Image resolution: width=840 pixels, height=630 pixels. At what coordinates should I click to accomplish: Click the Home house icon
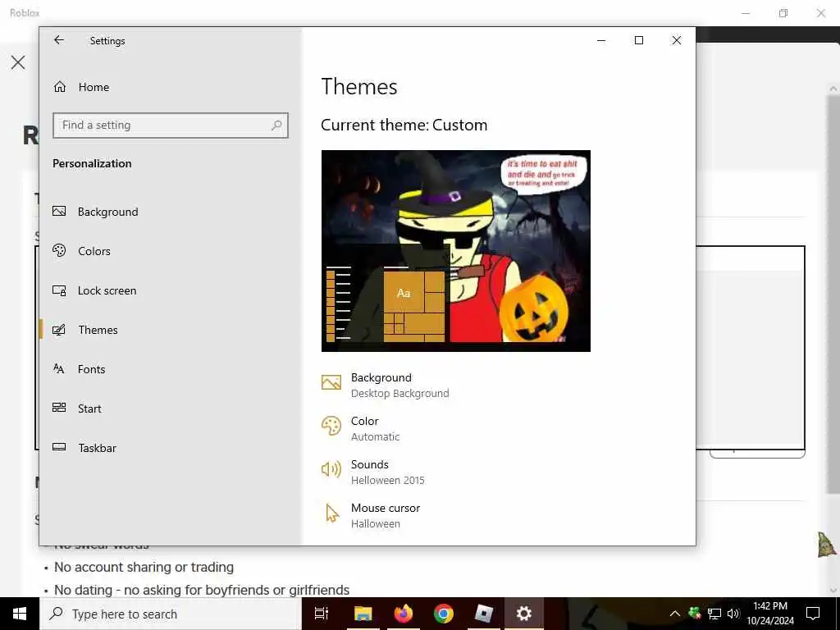[59, 86]
